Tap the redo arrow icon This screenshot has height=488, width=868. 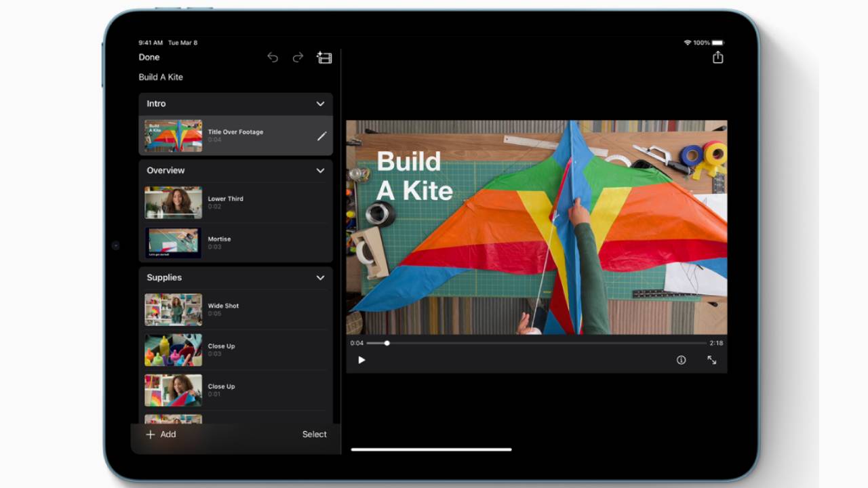pyautogui.click(x=298, y=58)
